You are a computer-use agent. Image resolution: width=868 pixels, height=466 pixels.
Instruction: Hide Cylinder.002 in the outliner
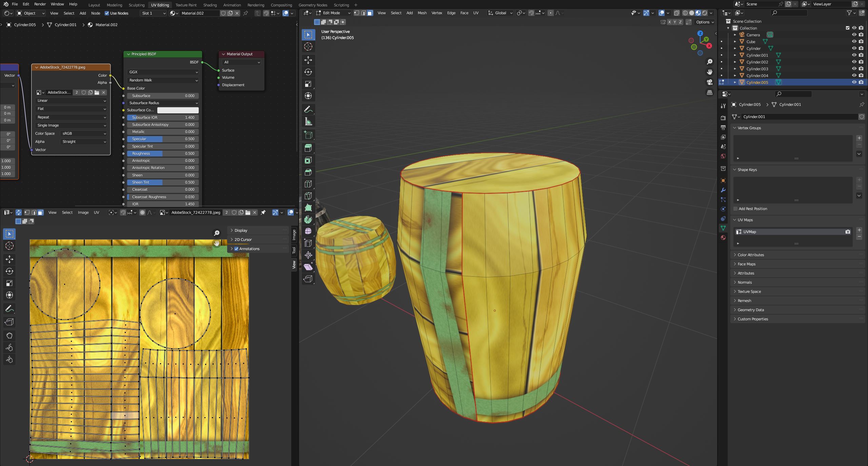click(854, 62)
